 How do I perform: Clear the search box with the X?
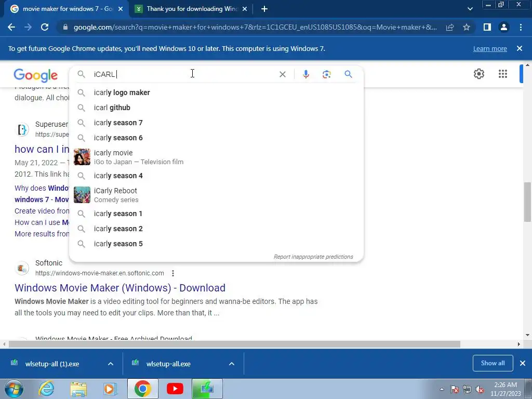pos(282,74)
